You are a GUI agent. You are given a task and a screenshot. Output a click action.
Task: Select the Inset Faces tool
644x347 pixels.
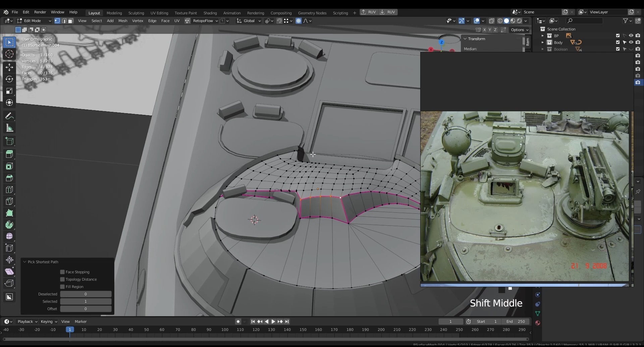[9, 166]
